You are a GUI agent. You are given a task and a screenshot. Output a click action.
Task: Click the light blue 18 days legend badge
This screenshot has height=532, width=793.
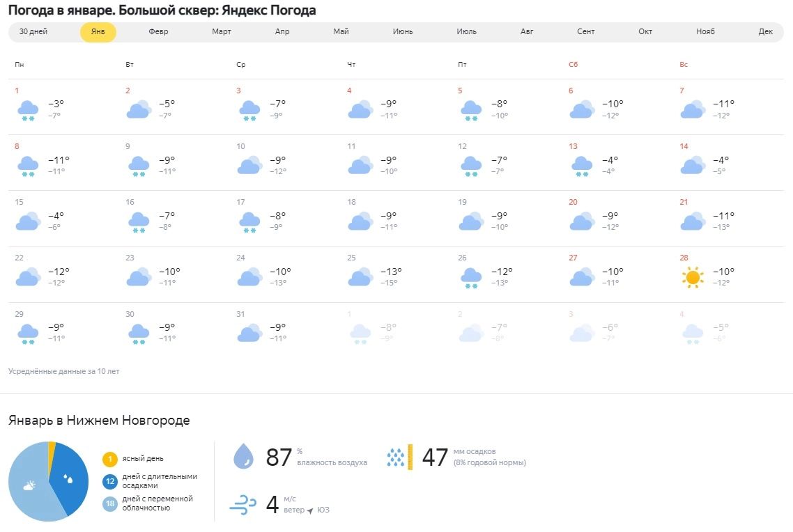tap(109, 503)
